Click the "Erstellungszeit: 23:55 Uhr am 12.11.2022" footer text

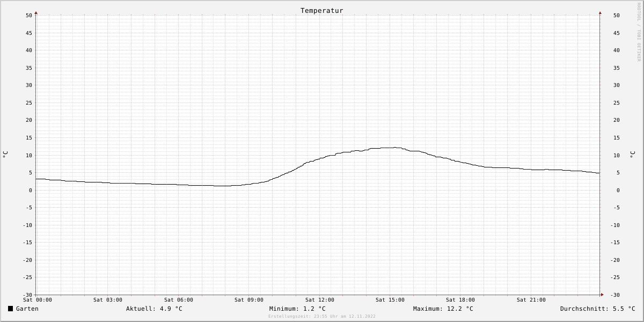click(x=322, y=317)
